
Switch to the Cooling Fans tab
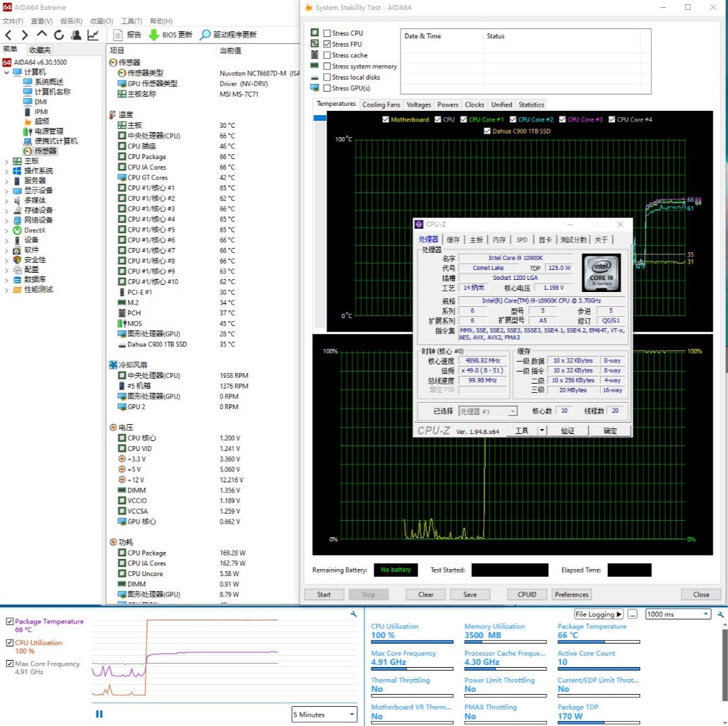point(381,104)
